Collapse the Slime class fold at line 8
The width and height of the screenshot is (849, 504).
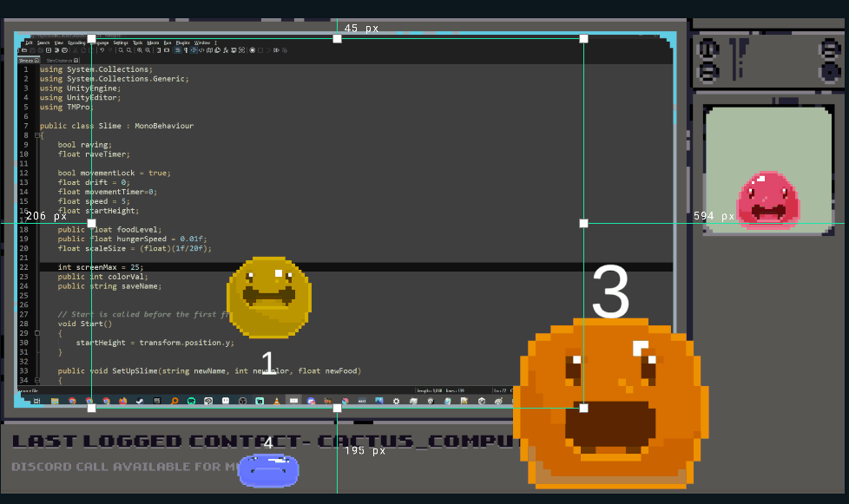click(x=36, y=135)
